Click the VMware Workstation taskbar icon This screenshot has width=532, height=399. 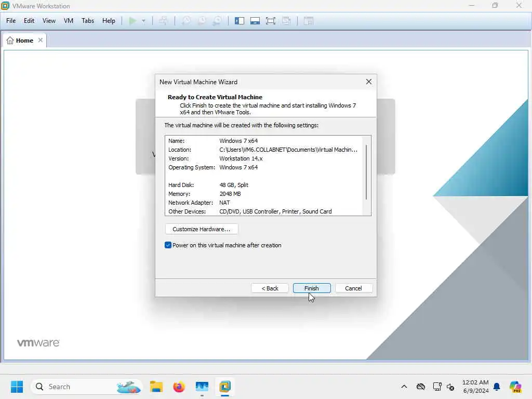point(224,387)
